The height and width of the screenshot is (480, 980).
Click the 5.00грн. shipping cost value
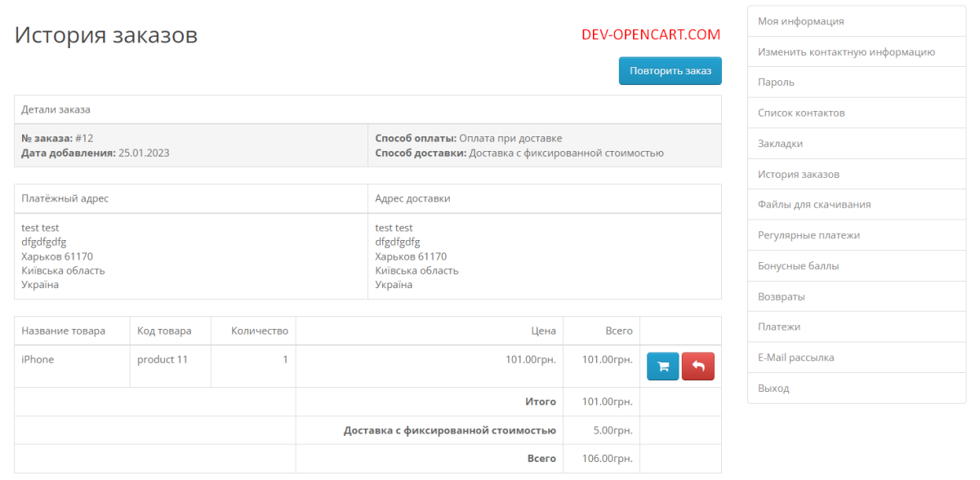[612, 430]
